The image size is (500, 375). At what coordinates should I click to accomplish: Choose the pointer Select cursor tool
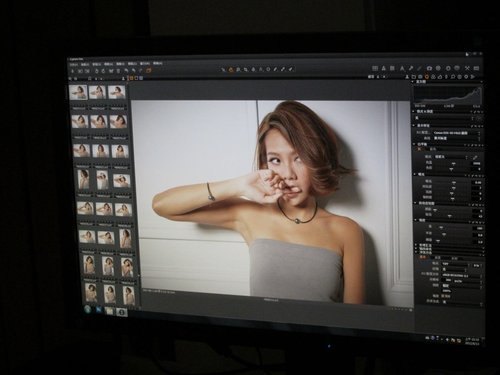[x=223, y=70]
